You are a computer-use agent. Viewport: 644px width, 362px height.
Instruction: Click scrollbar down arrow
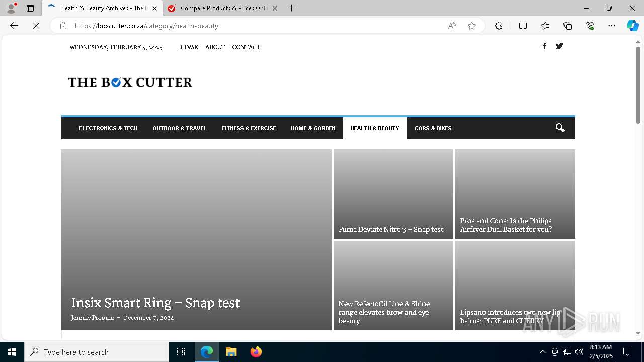[x=638, y=333]
